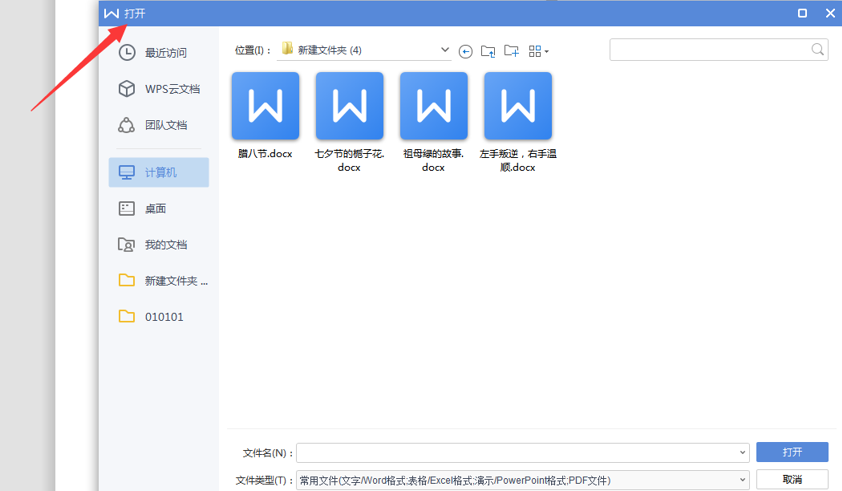Open the view mode grid dropdown

(538, 51)
